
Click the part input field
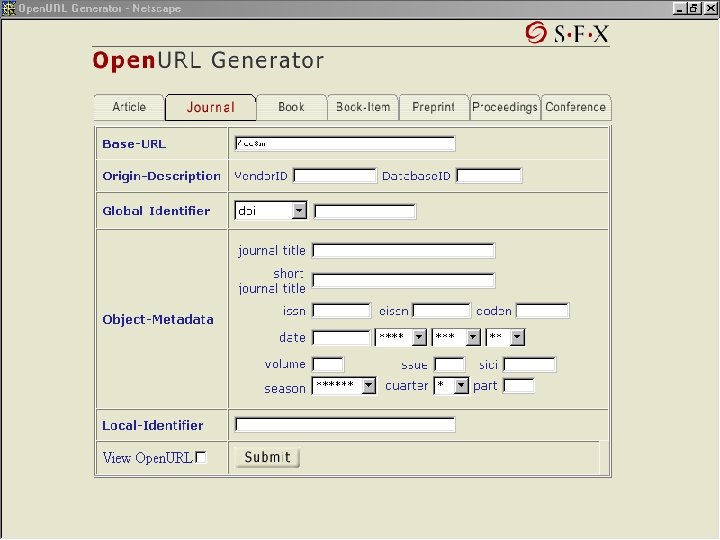point(518,386)
